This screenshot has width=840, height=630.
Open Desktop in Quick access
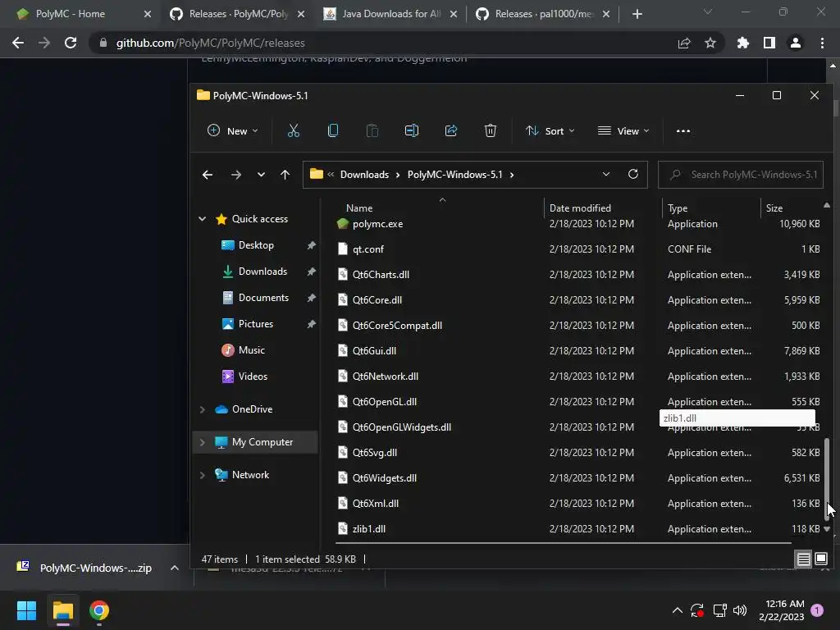tap(256, 245)
